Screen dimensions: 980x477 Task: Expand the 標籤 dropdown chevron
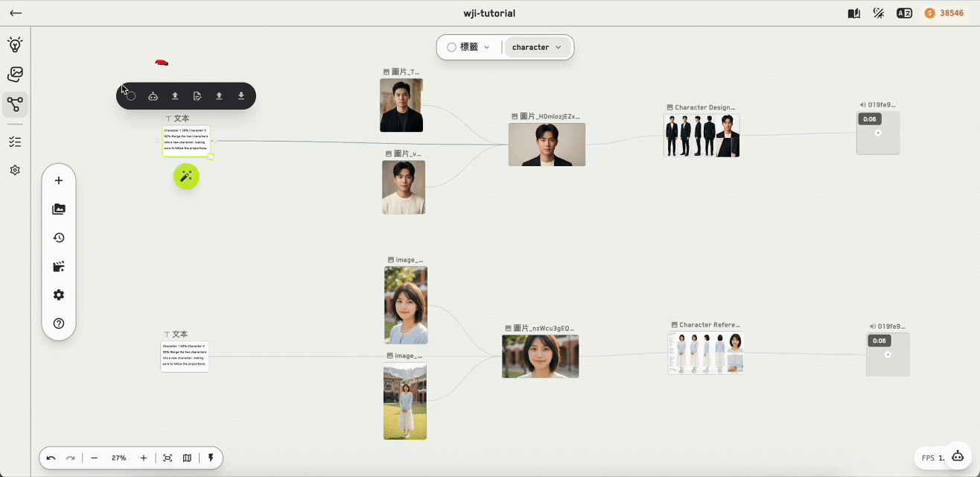487,47
